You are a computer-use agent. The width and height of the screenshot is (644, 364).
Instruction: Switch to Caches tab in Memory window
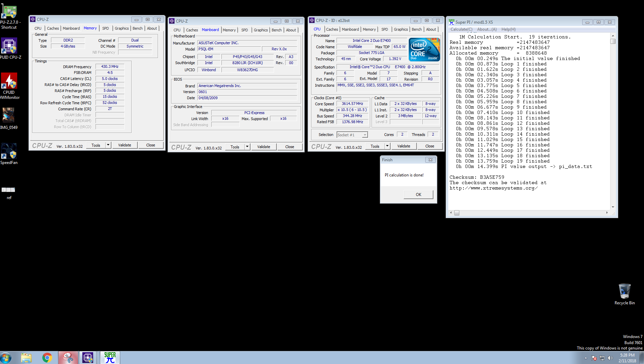click(x=53, y=28)
